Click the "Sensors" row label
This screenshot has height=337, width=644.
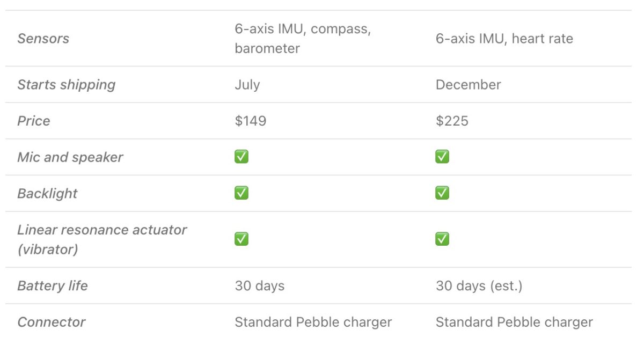coord(43,39)
